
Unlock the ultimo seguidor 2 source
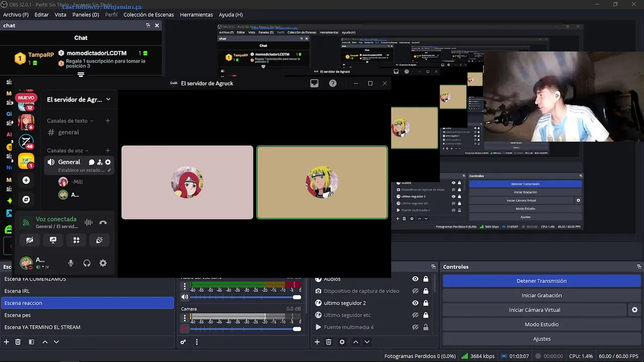(426, 303)
